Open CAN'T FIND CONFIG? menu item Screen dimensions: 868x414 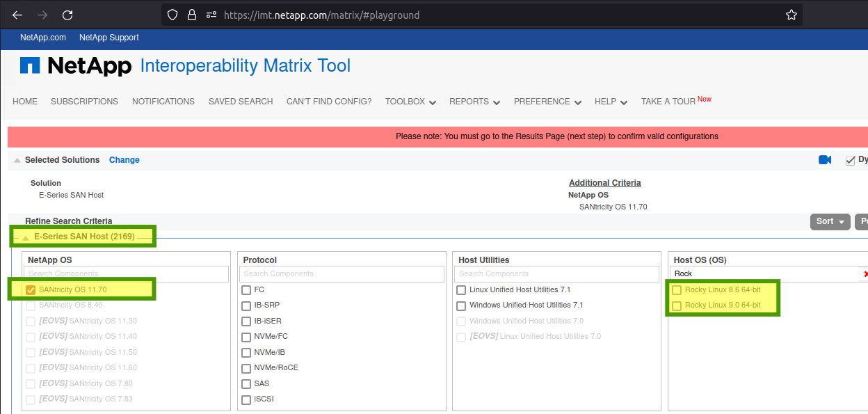(x=329, y=102)
